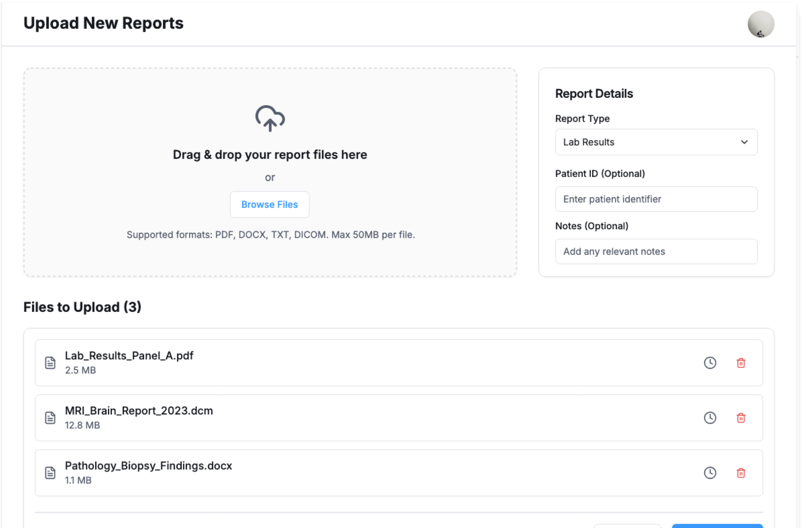The image size is (812, 528).
Task: Remove Pathology_Biopsy_Findings.docx using its trash icon
Action: (x=741, y=473)
